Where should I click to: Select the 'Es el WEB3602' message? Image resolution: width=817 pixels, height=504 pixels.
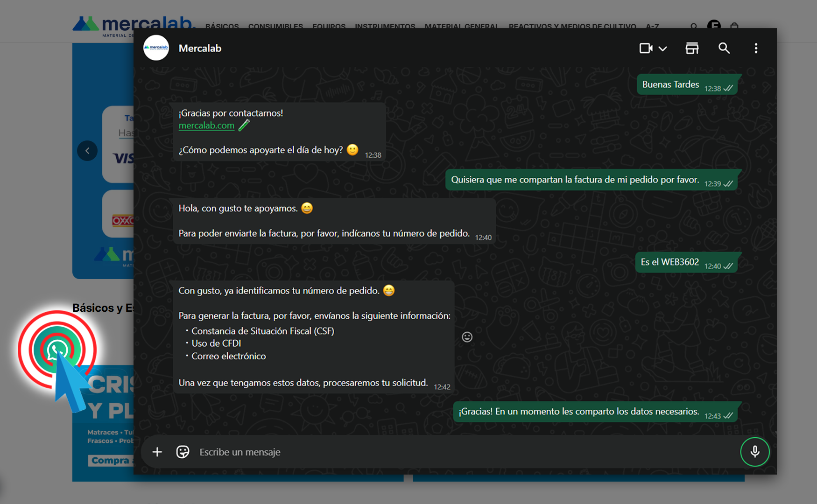pyautogui.click(x=686, y=262)
